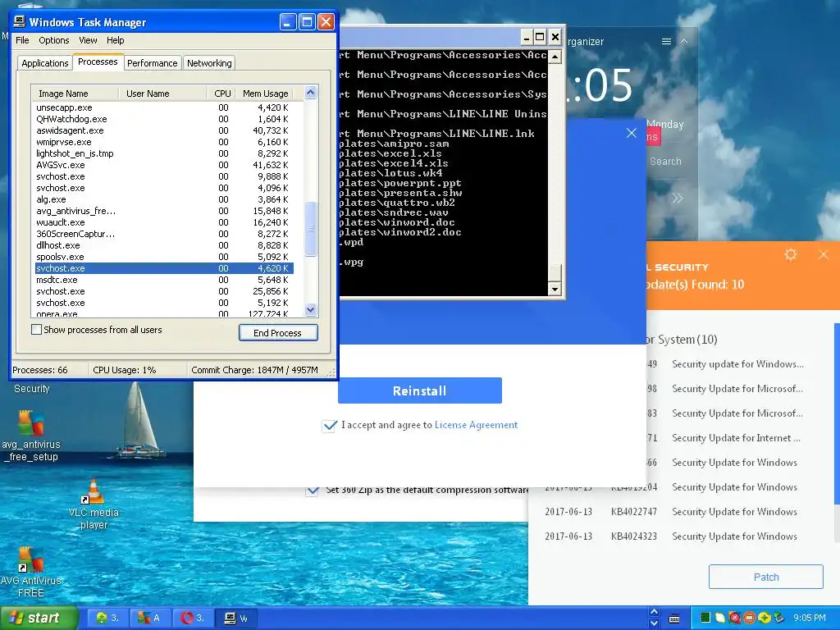The image size is (840, 630).
Task: Sort processes by Mem Usage column
Action: [x=265, y=94]
